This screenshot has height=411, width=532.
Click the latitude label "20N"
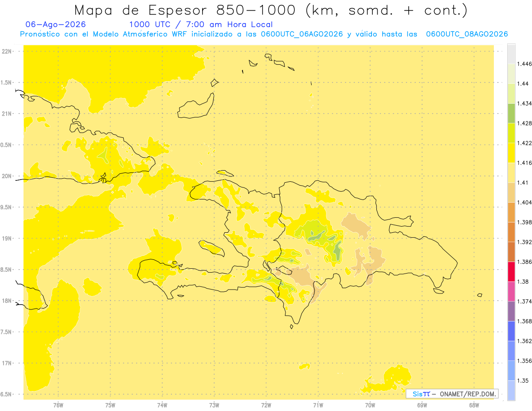[6, 176]
